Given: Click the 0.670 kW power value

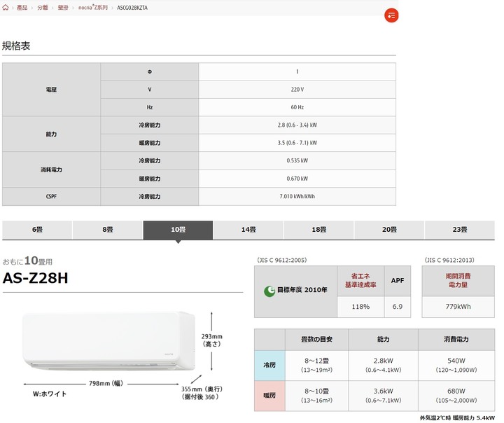Looking at the screenshot, I should tap(297, 179).
